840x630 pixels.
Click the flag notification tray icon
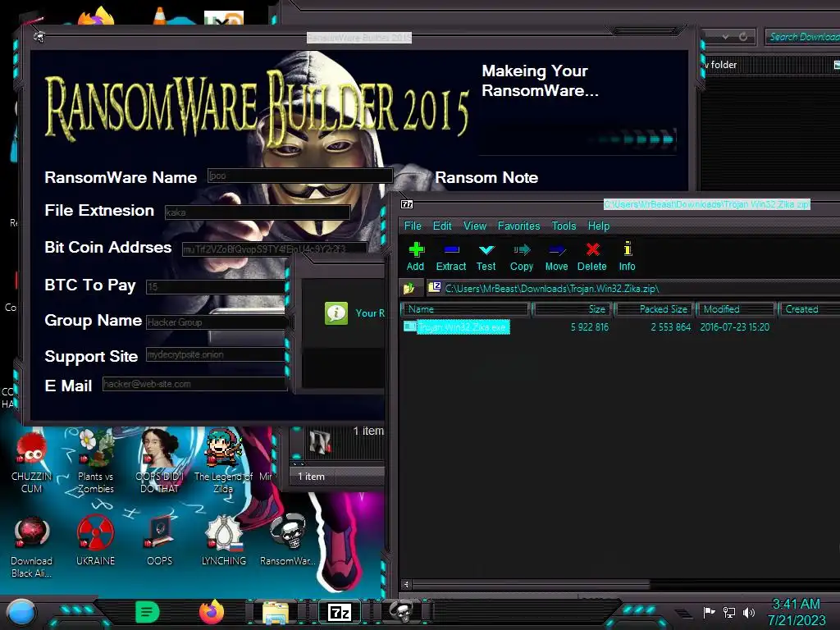710,612
